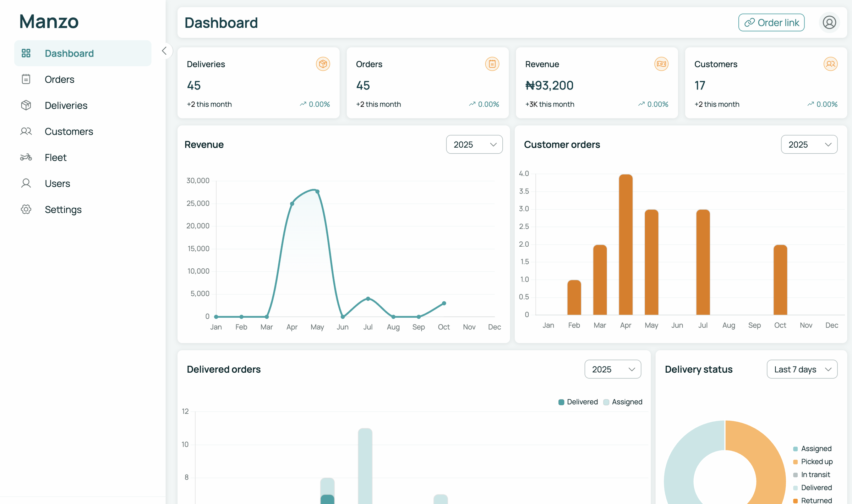
Task: Toggle the Assigned legend in Delivered orders chart
Action: pos(623,402)
